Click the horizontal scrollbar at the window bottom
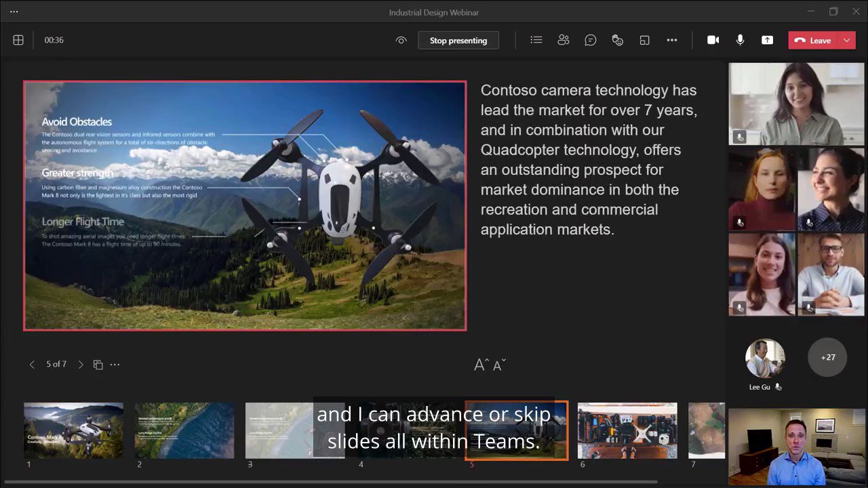This screenshot has height=488, width=868. point(330,483)
